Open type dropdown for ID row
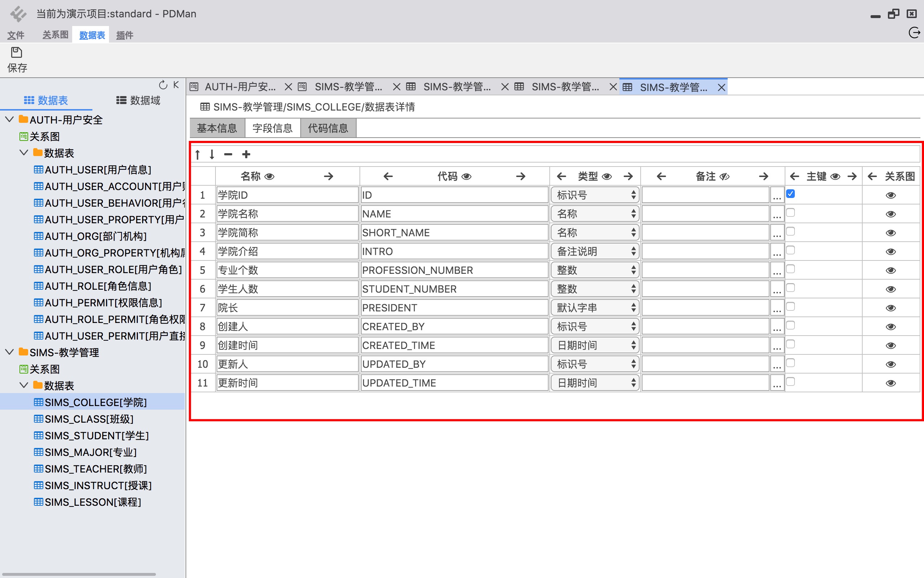The width and height of the screenshot is (924, 578). [595, 195]
